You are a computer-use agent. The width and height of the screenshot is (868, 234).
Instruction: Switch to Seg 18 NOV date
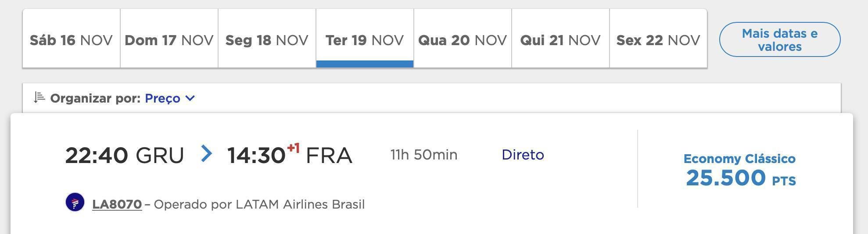pyautogui.click(x=267, y=39)
